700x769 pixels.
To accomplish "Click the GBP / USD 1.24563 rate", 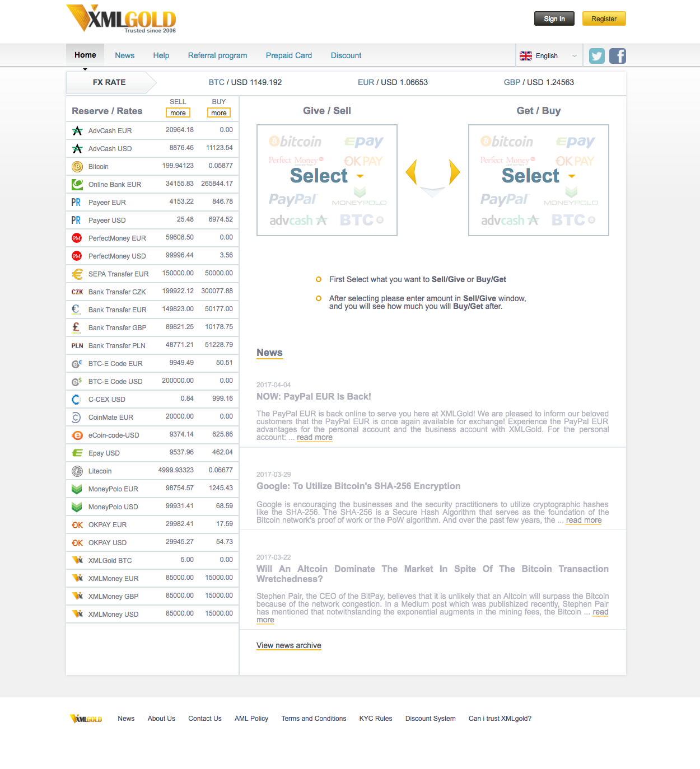I will point(539,82).
